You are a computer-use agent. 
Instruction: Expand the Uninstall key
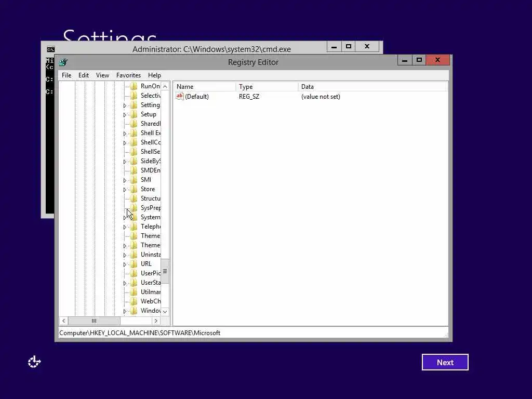click(x=125, y=255)
